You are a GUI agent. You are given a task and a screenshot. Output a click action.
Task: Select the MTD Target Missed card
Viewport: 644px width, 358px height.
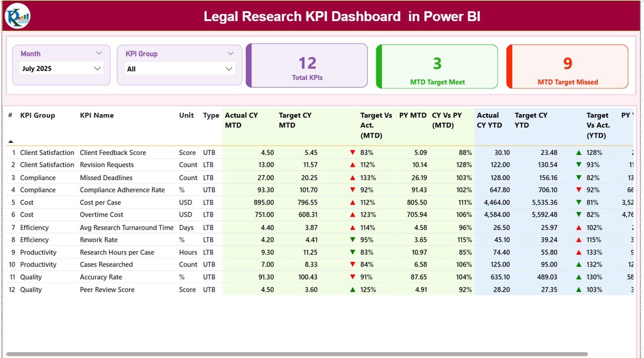(x=567, y=66)
